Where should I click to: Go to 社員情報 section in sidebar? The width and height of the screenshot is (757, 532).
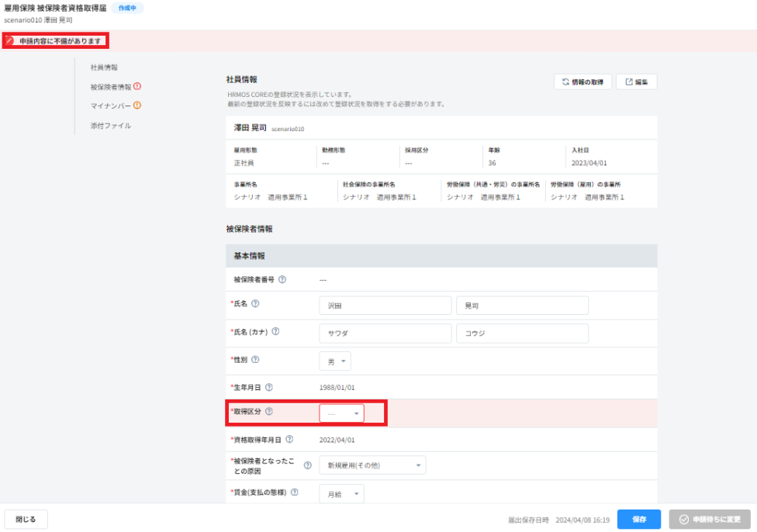[104, 67]
